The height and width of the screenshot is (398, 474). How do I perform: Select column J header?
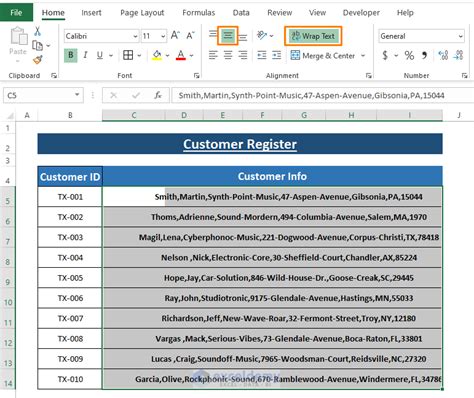click(459, 115)
